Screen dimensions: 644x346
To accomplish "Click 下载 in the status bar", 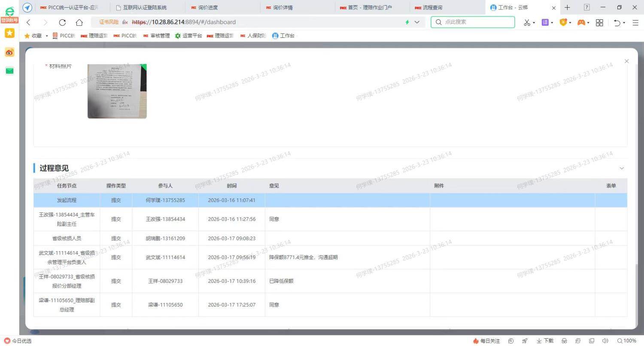I will pyautogui.click(x=545, y=341).
